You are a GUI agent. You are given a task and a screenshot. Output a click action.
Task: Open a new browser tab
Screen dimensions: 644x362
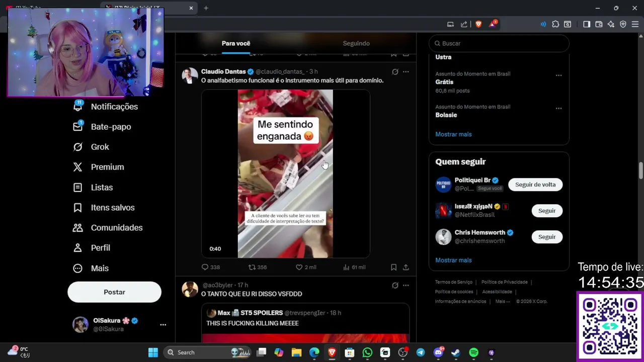pyautogui.click(x=206, y=8)
